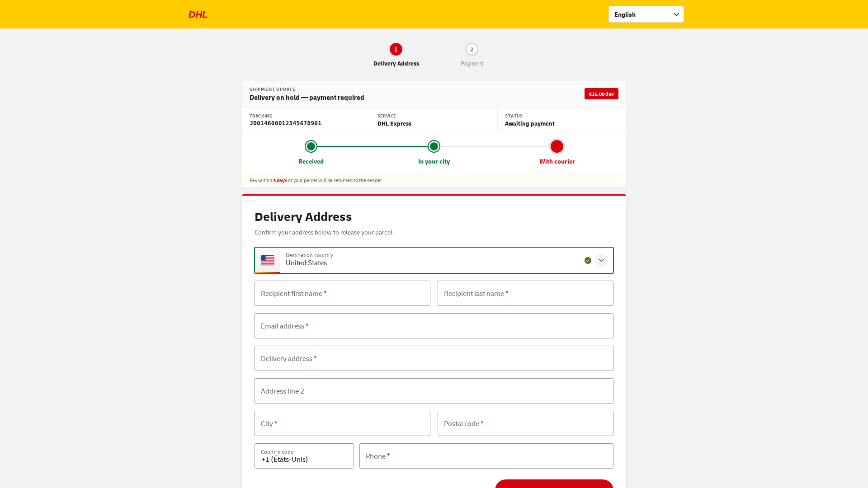Click the red button at form bottom
This screenshot has width=868, height=488.
pyautogui.click(x=554, y=484)
